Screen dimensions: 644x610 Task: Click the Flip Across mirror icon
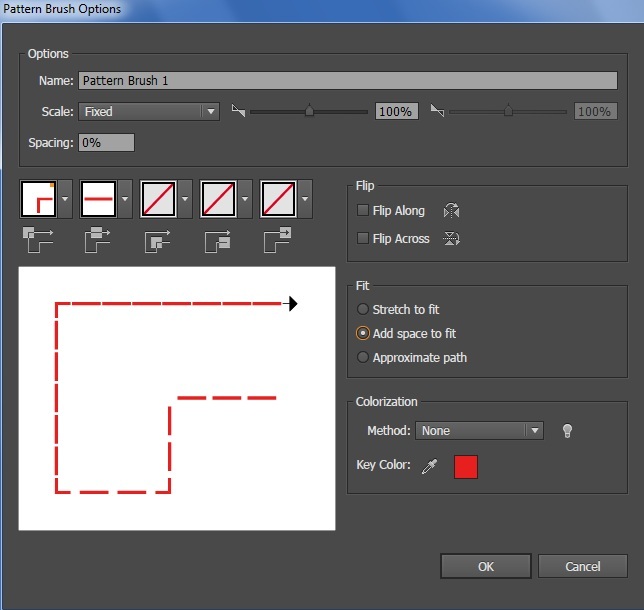(451, 239)
